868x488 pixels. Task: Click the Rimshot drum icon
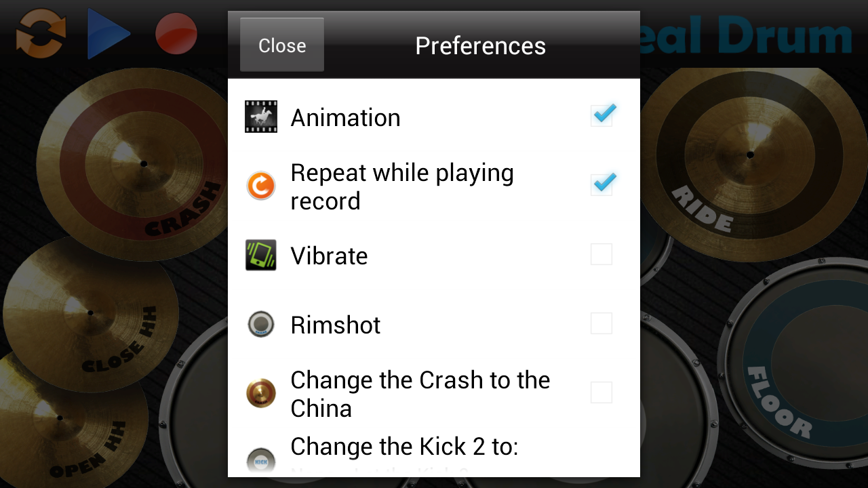pyautogui.click(x=260, y=324)
